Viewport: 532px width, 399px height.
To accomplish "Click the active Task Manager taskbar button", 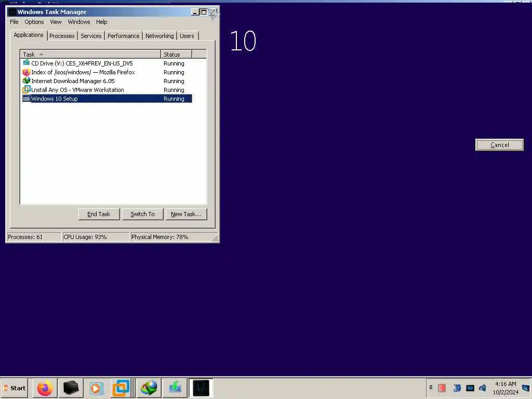I will coord(201,388).
